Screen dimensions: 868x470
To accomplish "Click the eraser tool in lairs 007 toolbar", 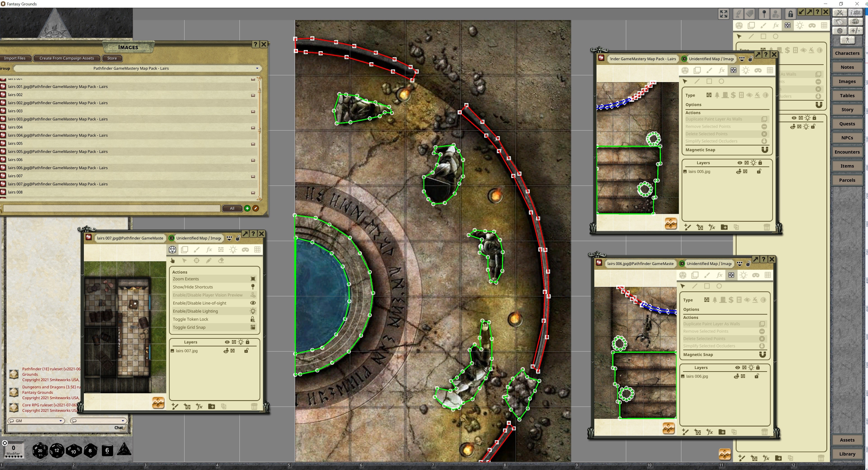I will click(x=221, y=260).
